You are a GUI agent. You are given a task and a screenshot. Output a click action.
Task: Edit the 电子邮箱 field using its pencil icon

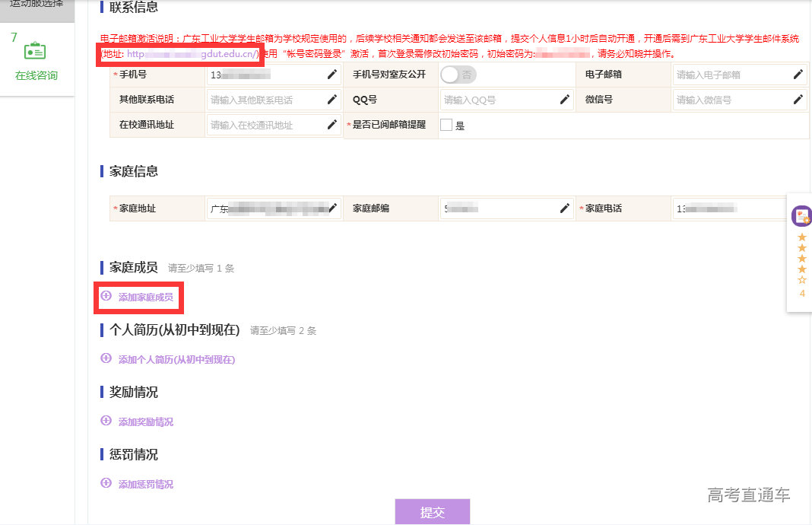tap(797, 72)
